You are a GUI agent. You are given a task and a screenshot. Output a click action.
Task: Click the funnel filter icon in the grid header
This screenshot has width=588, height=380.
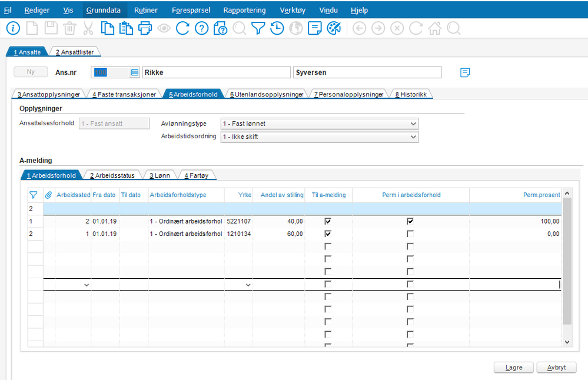point(34,195)
